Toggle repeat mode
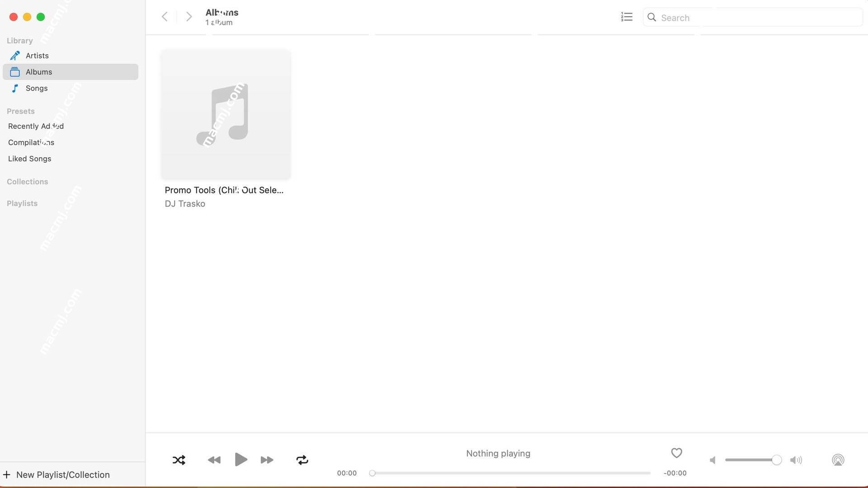Viewport: 868px width, 488px height. tap(302, 460)
